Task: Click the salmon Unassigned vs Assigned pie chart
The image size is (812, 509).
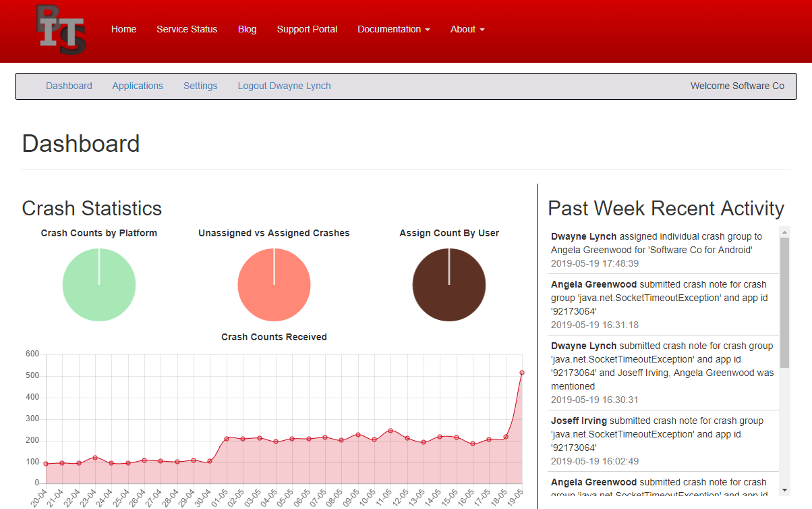Action: [x=274, y=285]
